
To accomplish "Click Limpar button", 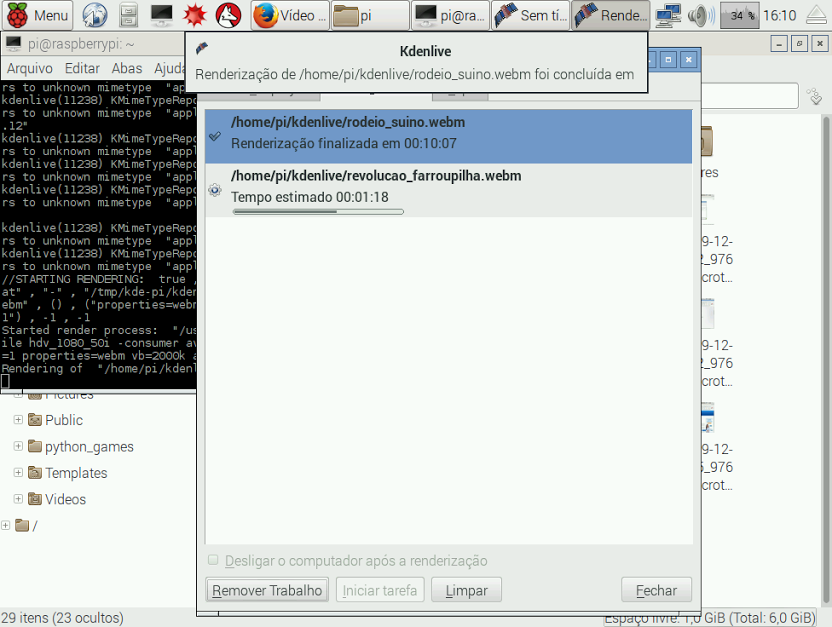I will pyautogui.click(x=466, y=590).
